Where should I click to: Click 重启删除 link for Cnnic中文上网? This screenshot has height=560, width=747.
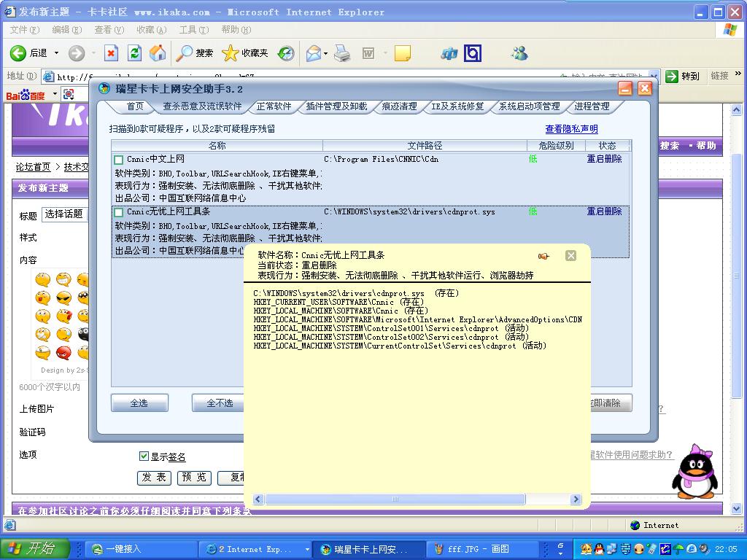[x=604, y=159]
